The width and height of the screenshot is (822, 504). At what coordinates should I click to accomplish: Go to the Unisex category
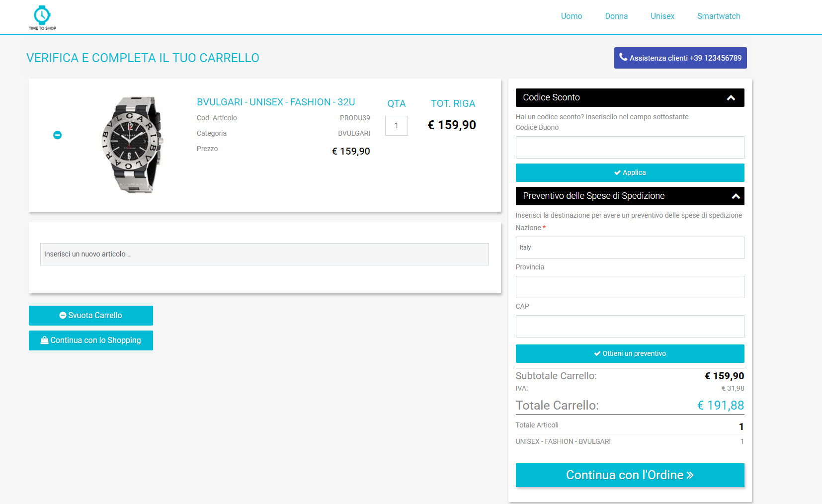point(662,16)
